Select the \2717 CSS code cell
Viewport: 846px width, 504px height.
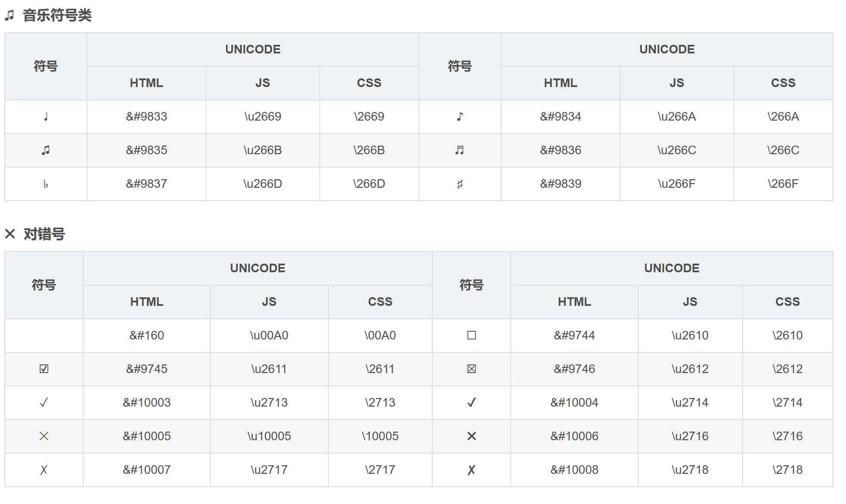point(380,470)
